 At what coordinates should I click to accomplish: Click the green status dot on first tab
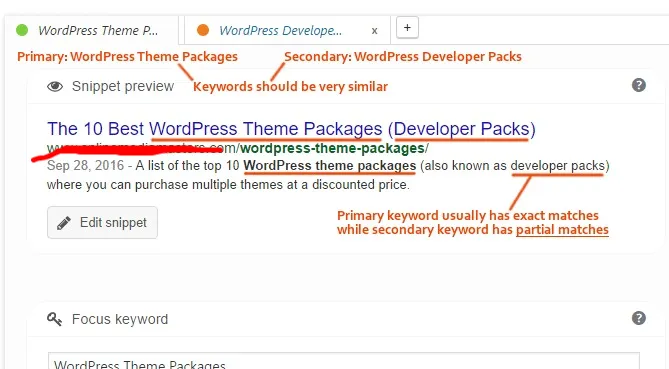coord(22,30)
